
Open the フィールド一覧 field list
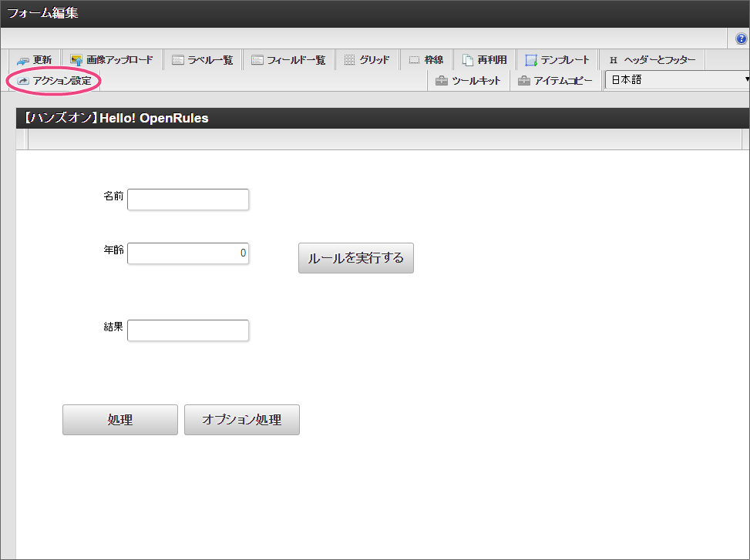click(288, 60)
